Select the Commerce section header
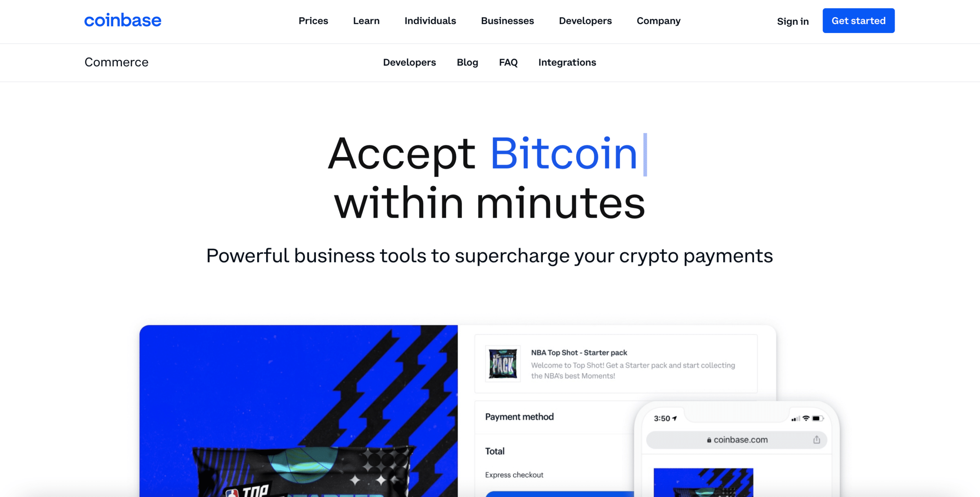Screen dimensions: 980x497 (116, 61)
